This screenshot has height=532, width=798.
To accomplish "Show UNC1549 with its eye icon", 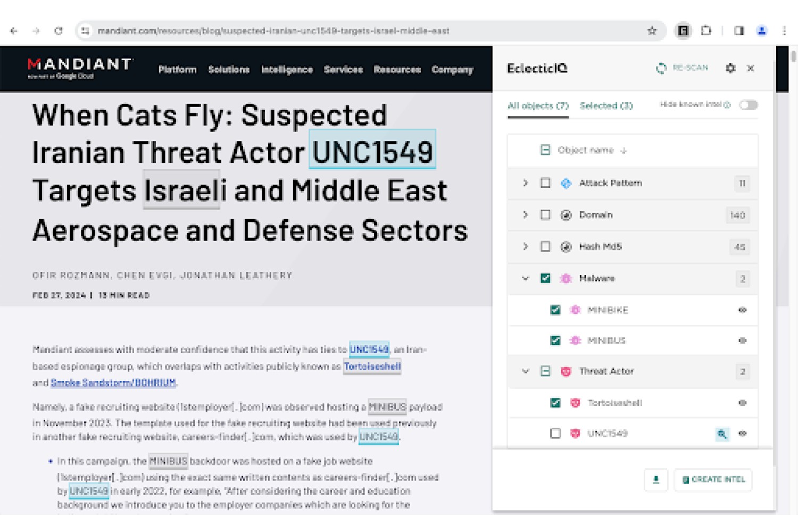I will click(743, 434).
